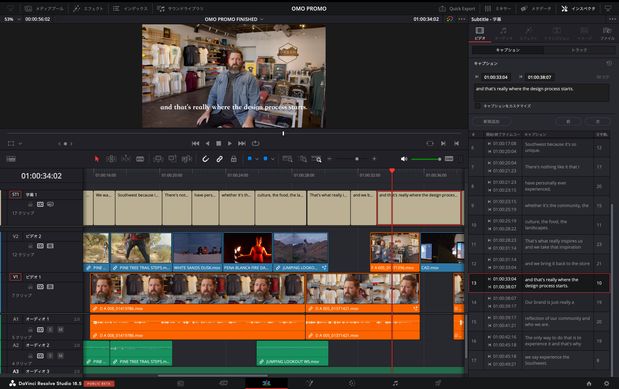This screenshot has height=389, width=619.
Task: Select the File tab in the Inspector
Action: [x=607, y=34]
